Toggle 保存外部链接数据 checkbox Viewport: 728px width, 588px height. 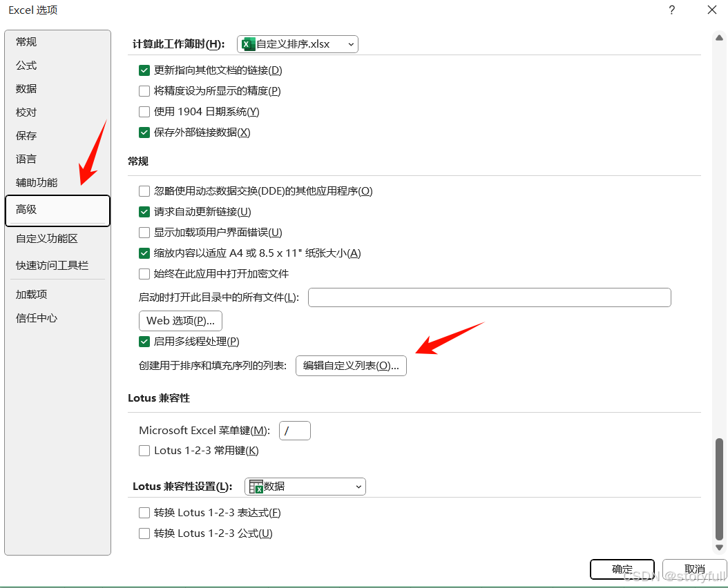pos(144,133)
